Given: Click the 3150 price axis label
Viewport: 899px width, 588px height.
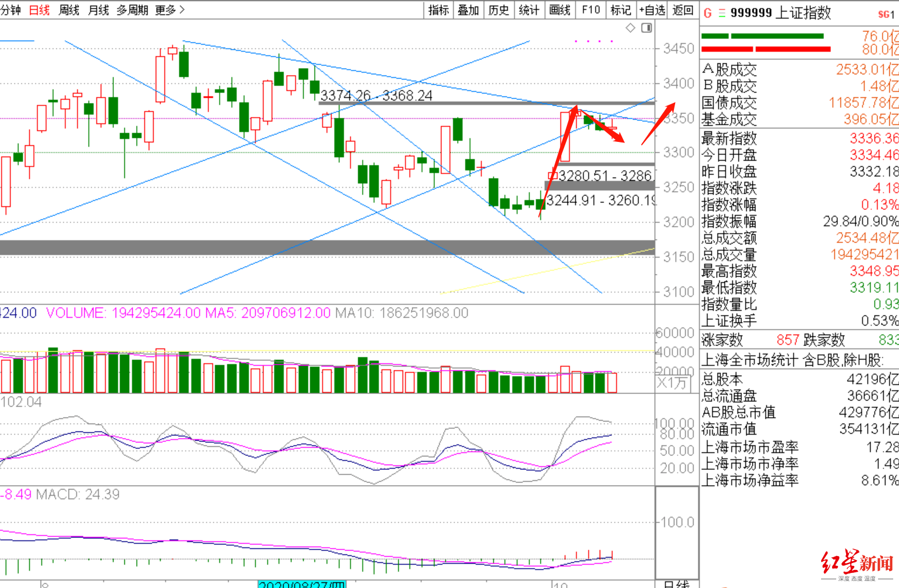Looking at the screenshot, I should [679, 257].
